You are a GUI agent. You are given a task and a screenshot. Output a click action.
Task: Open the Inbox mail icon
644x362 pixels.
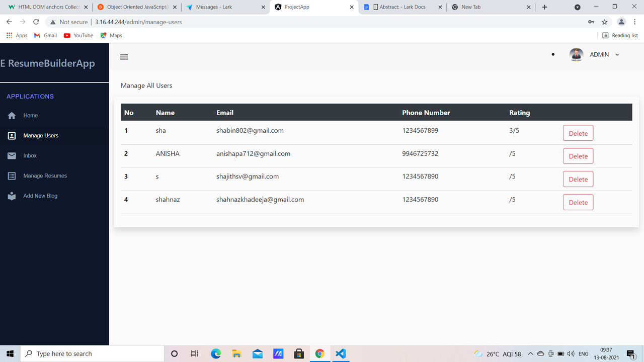click(x=12, y=155)
